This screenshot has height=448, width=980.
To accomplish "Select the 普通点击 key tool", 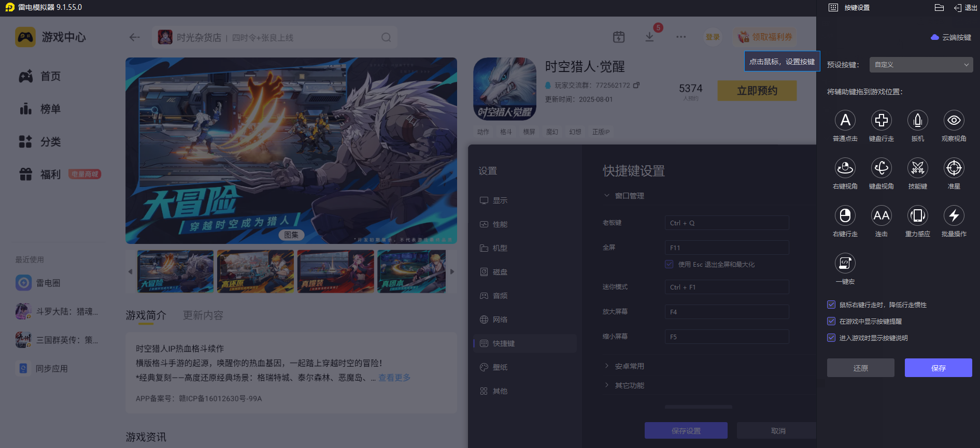I will (845, 120).
